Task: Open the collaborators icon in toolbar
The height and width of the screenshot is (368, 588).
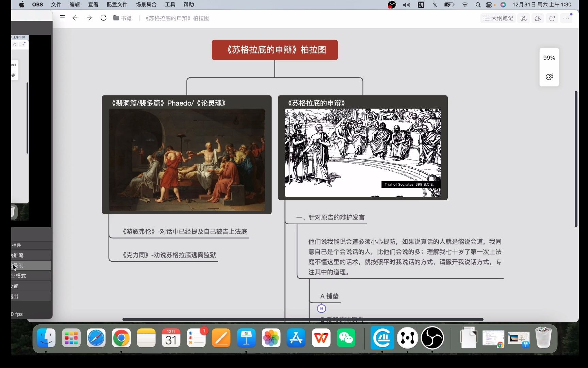Action: 538,18
